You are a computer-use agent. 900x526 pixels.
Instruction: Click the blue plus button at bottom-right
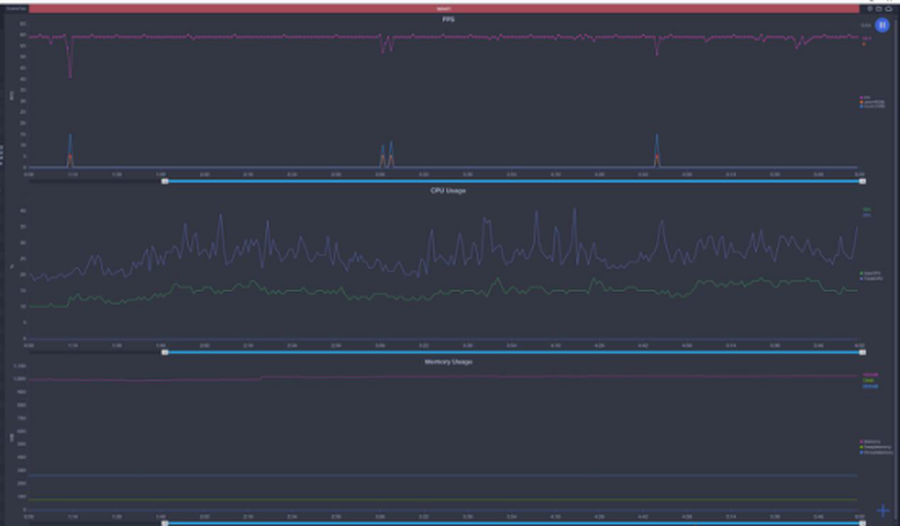pyautogui.click(x=882, y=511)
